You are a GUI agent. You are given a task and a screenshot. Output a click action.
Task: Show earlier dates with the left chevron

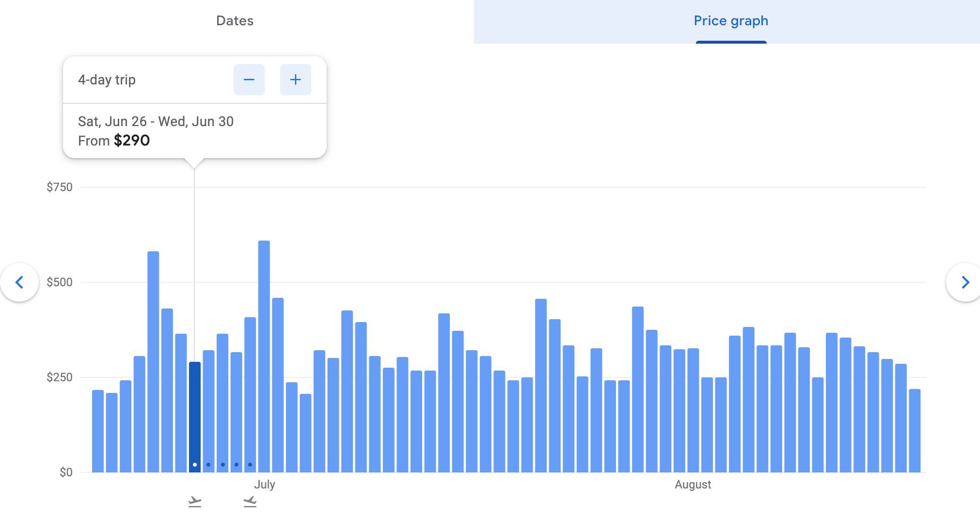click(19, 282)
